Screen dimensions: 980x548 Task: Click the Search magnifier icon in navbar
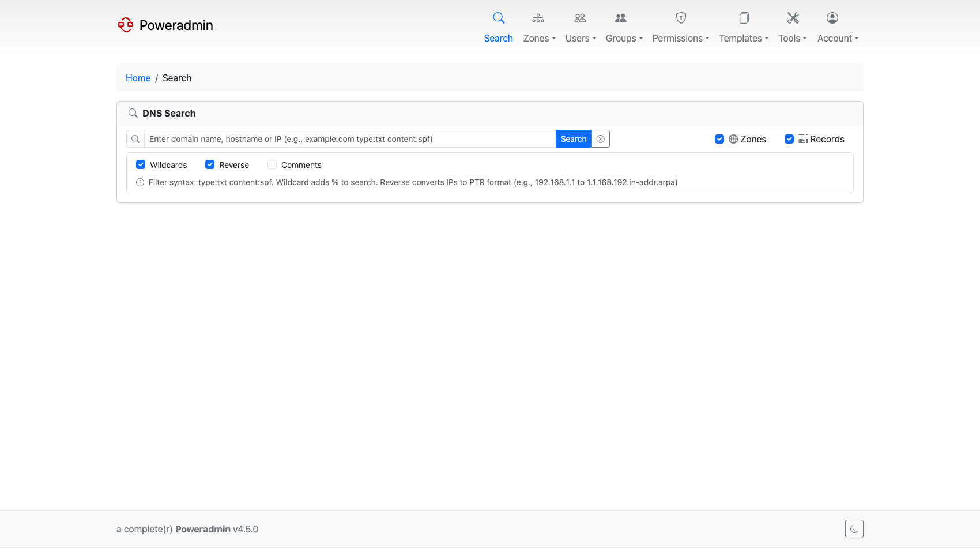pyautogui.click(x=499, y=18)
